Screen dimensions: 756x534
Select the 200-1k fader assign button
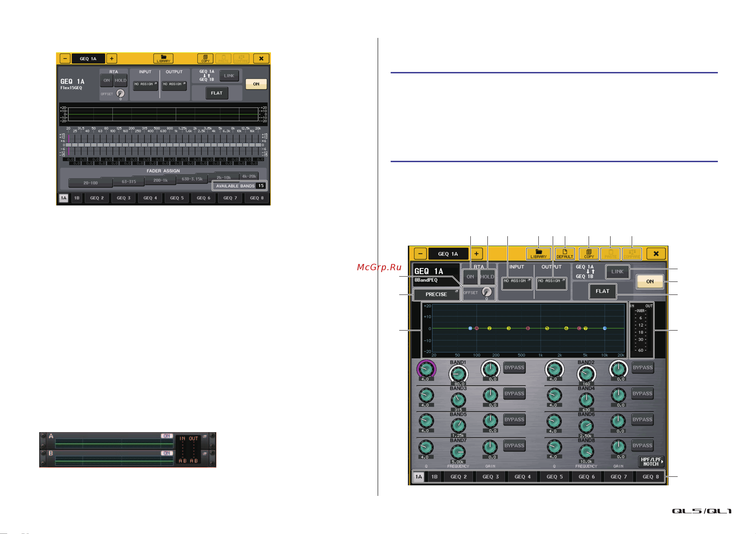(161, 180)
